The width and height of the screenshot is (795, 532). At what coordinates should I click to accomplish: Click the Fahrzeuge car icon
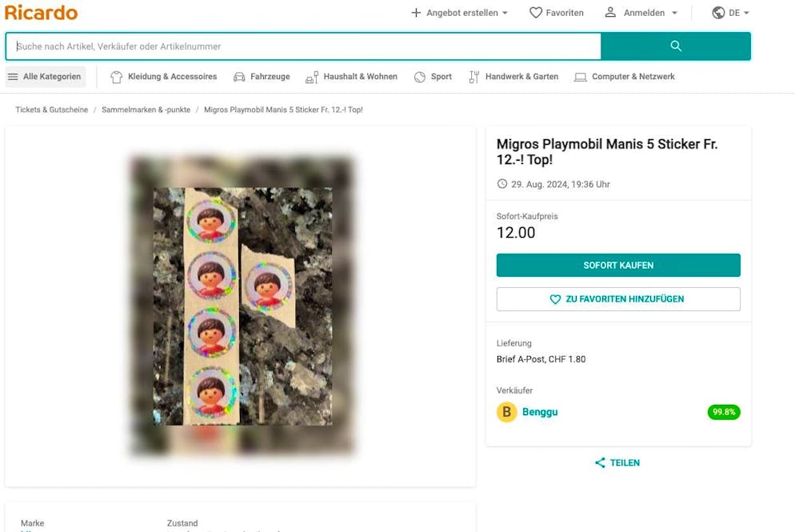[x=239, y=77]
